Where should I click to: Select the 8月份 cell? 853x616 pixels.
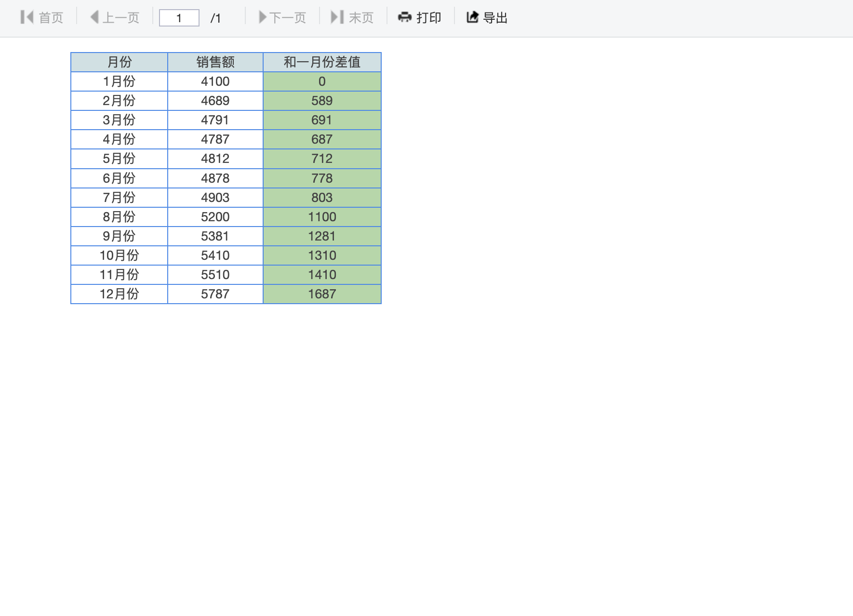click(x=119, y=217)
